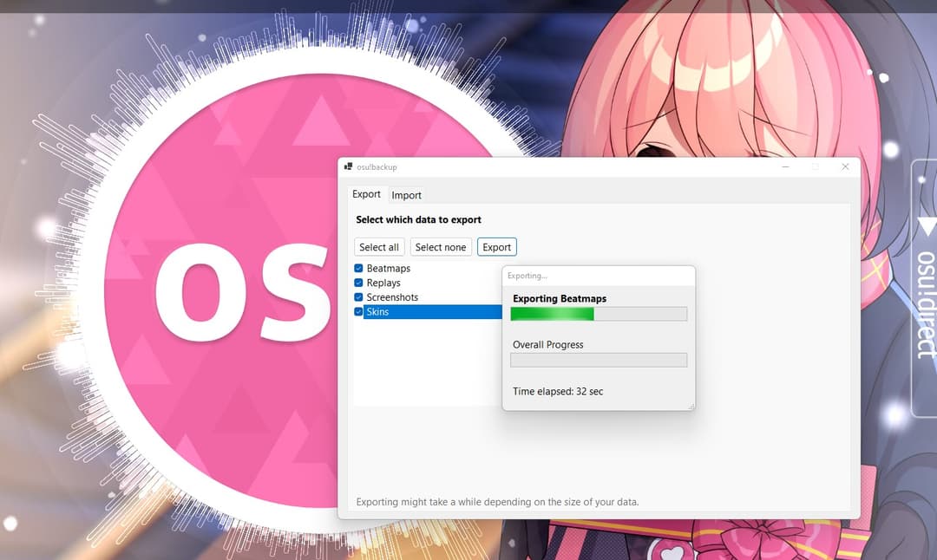Select the Replays entry in the data list
Image resolution: width=937 pixels, height=560 pixels.
point(382,283)
